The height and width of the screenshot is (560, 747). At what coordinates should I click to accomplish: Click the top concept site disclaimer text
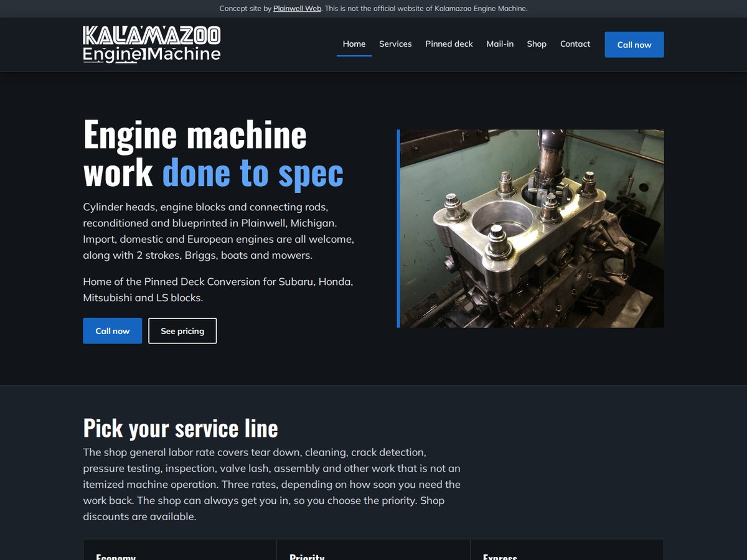tap(374, 9)
